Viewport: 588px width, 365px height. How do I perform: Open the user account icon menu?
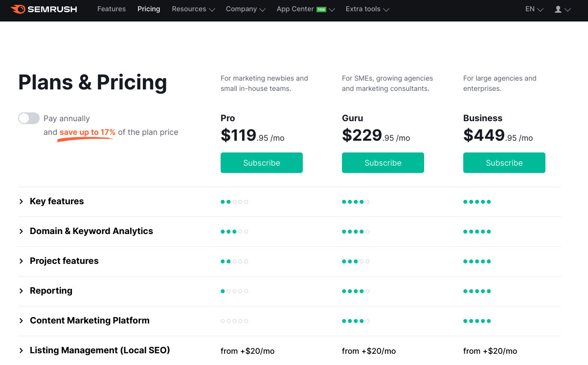click(563, 9)
